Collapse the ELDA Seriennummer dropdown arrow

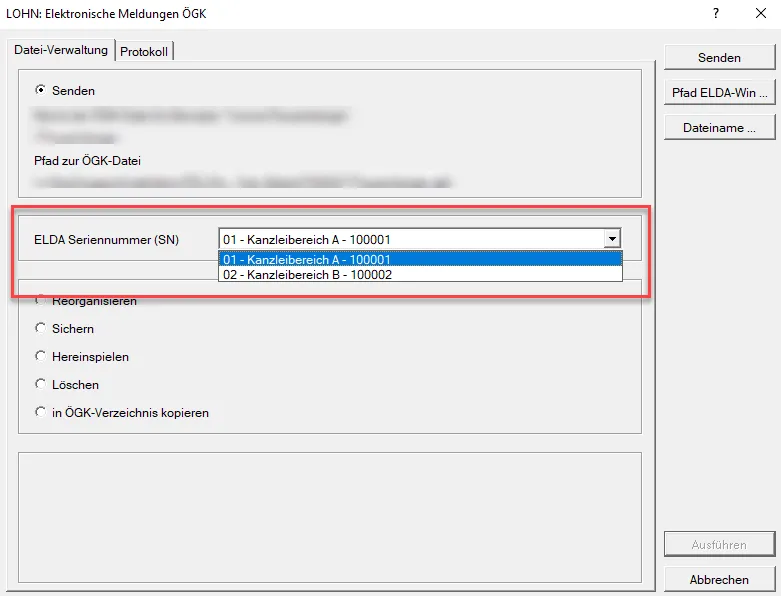coord(612,239)
